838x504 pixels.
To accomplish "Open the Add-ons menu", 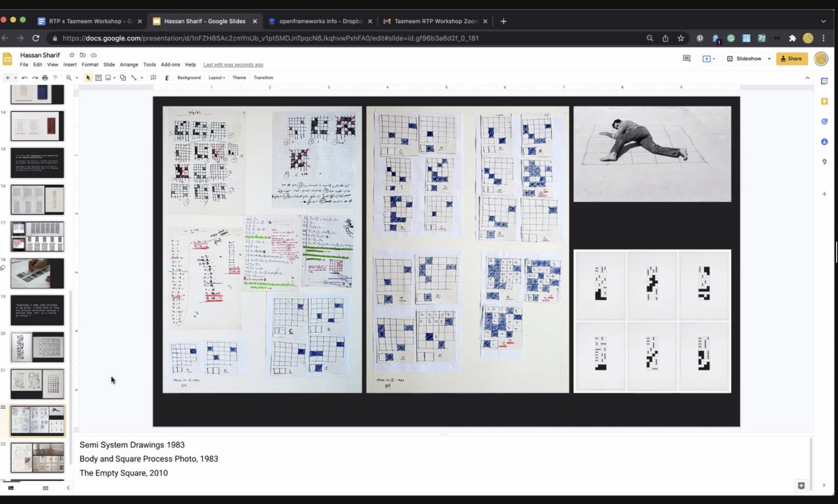I will [x=170, y=64].
